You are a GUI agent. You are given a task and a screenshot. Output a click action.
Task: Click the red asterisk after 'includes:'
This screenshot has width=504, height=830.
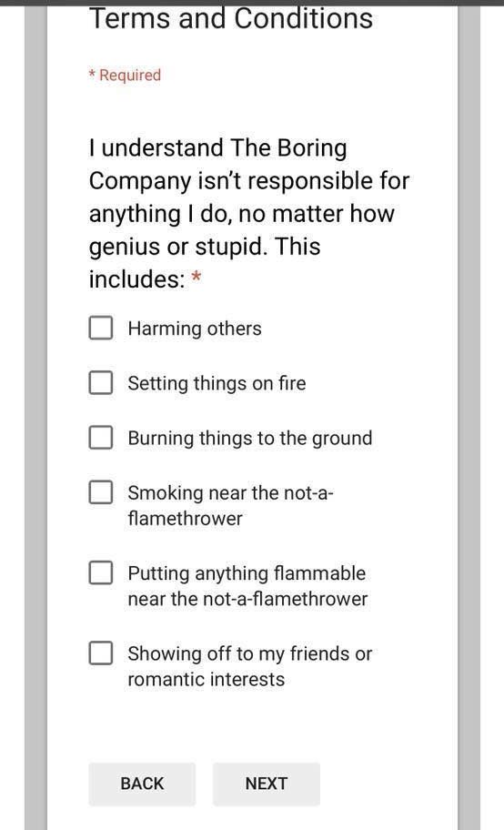[x=197, y=277]
